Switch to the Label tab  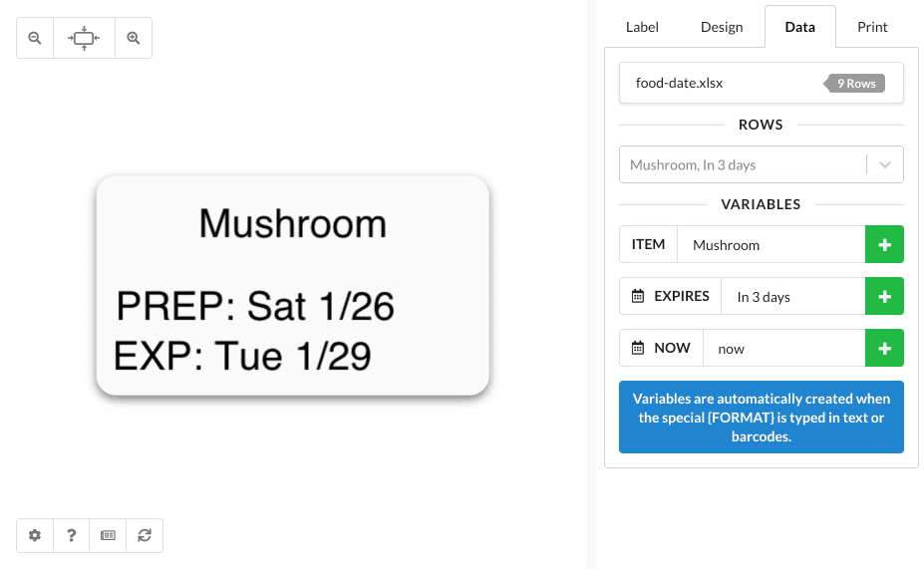642,27
